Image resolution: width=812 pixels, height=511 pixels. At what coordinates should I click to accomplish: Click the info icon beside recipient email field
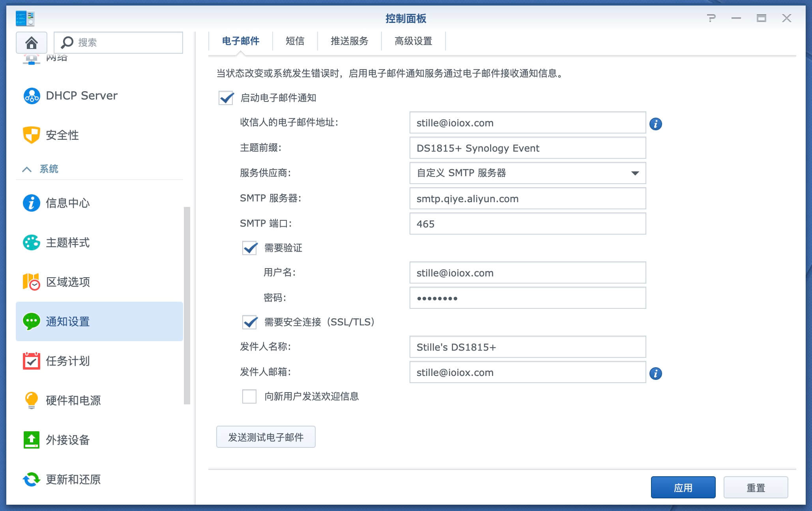(x=656, y=124)
